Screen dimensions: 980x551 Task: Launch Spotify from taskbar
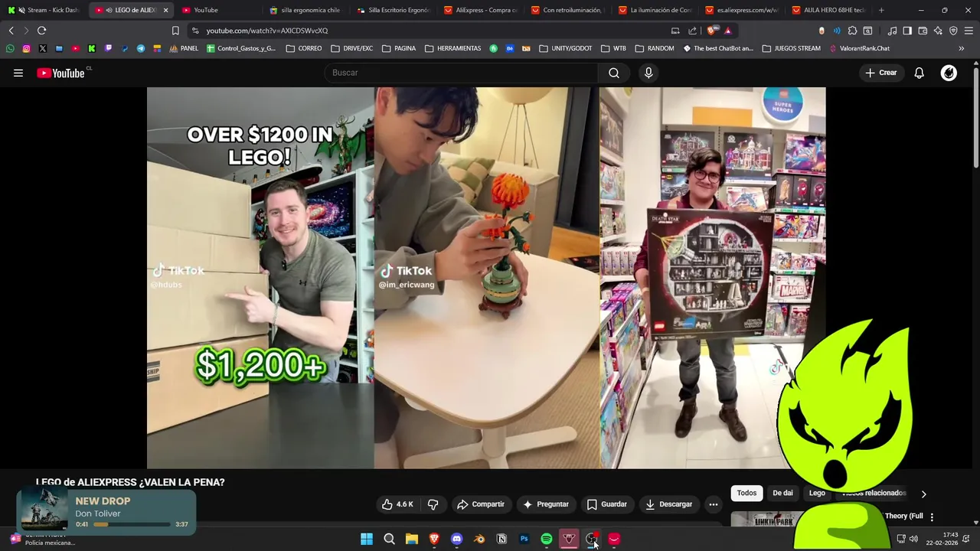[547, 539]
